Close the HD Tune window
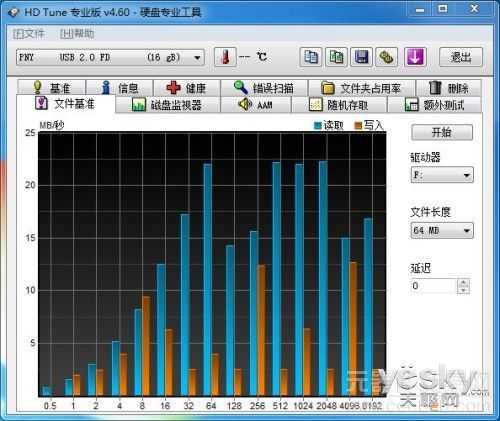 click(474, 9)
